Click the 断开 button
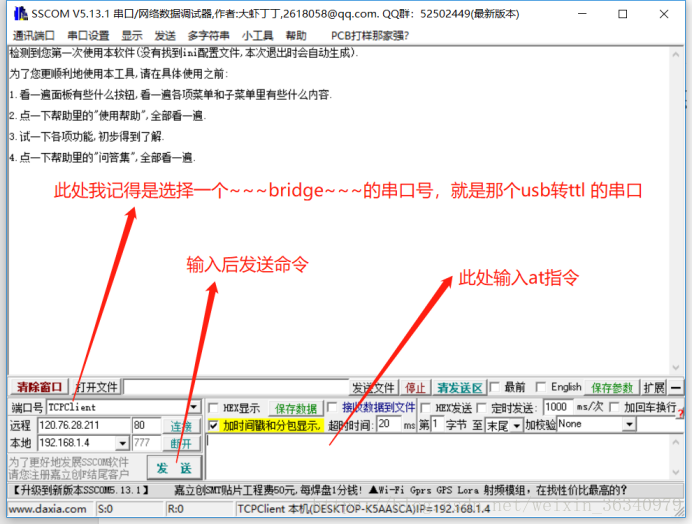 (x=181, y=443)
